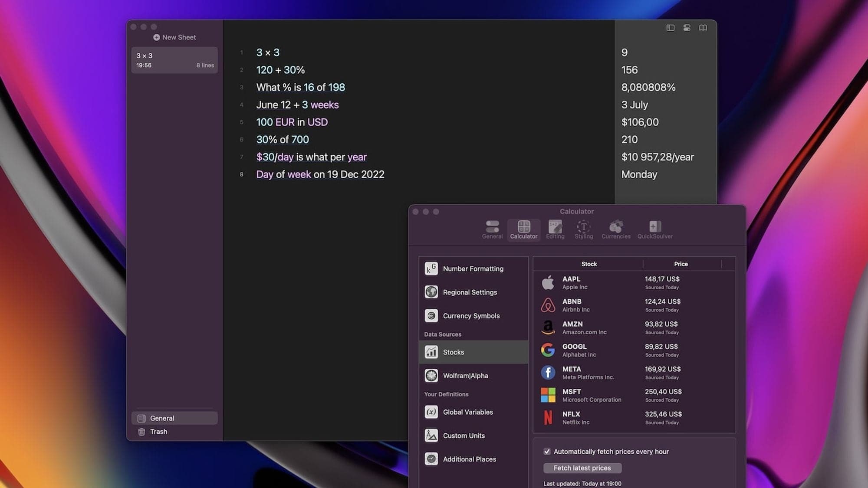Click the result "$10 957,28/year"

tap(658, 157)
